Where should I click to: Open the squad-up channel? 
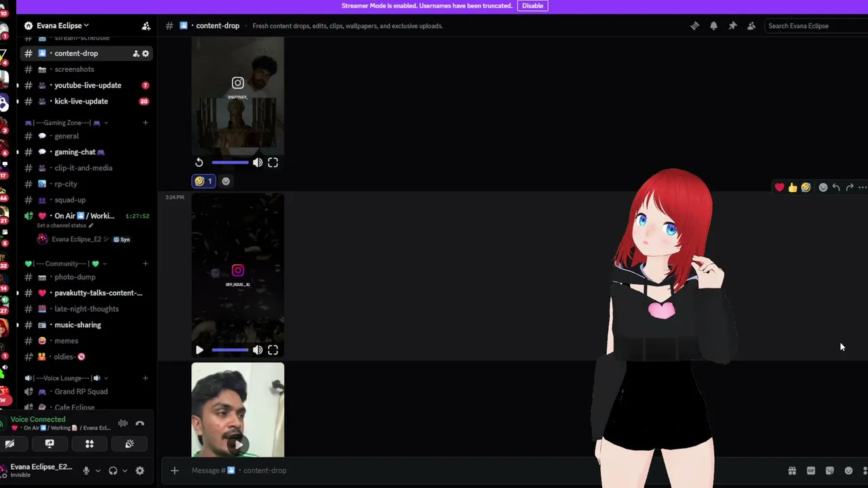pyautogui.click(x=70, y=200)
